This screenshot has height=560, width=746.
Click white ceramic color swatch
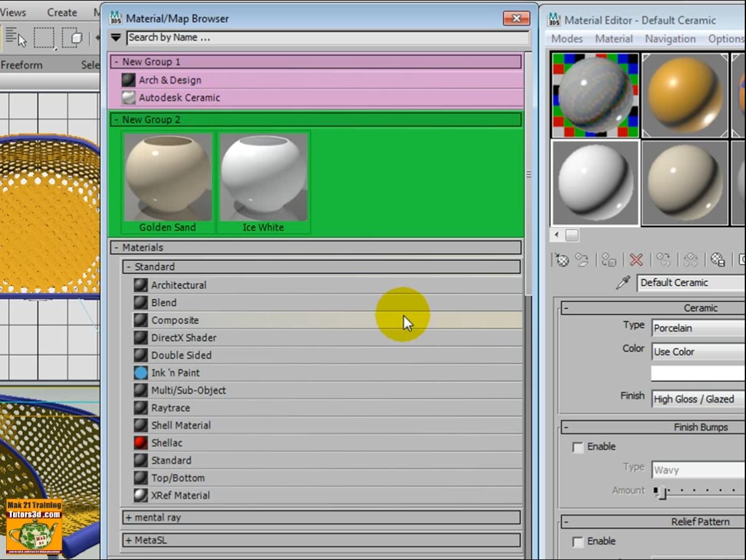coord(699,373)
